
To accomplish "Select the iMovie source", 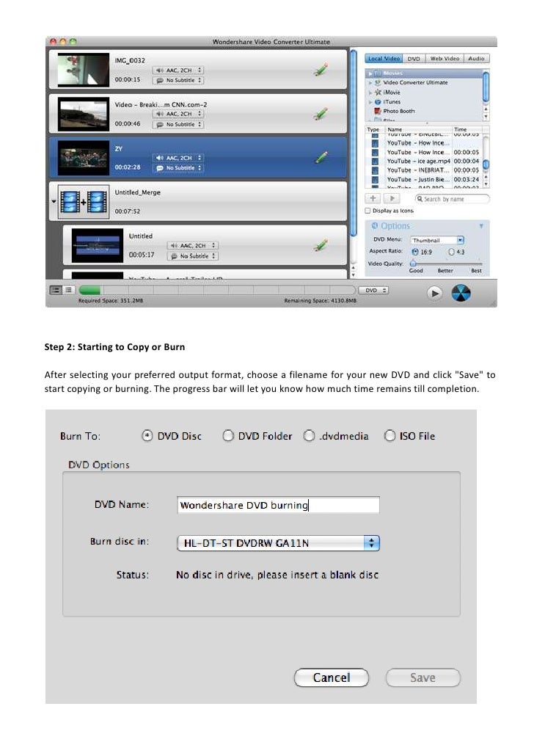I will click(x=391, y=92).
